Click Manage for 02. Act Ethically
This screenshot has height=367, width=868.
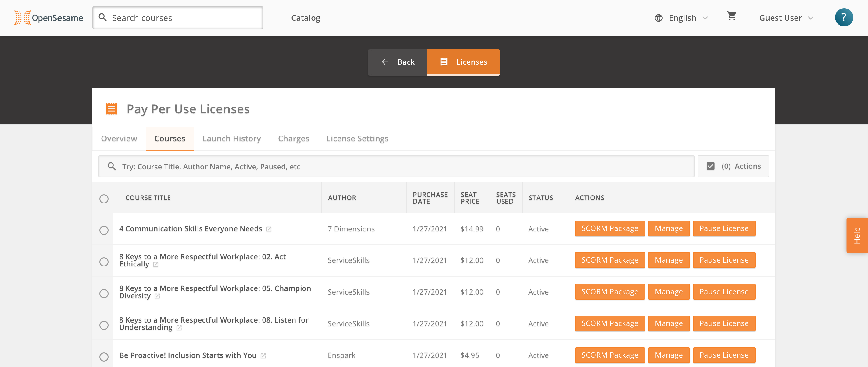click(669, 260)
